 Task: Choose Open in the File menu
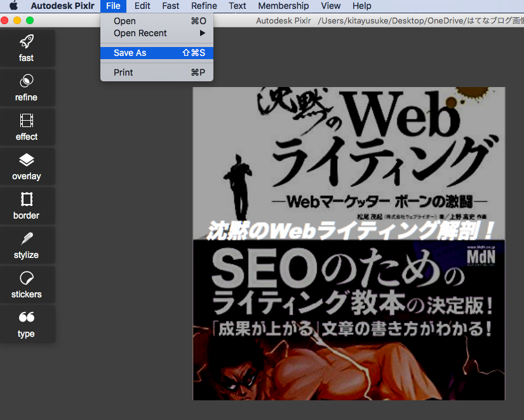(x=157, y=21)
